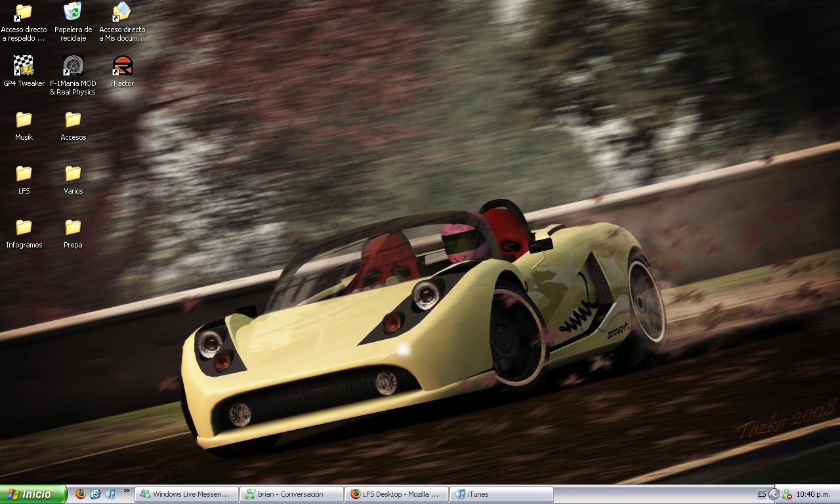Select the LFS folder on desktop
Viewport: 840px width, 504px height.
click(24, 179)
